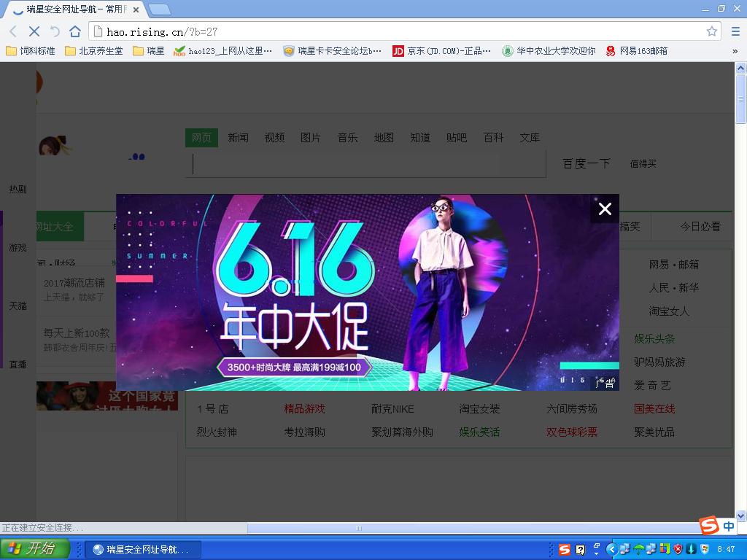Screen dimensions: 747x560
Task: Click the red shield security alert tray icon
Action: pos(678,550)
